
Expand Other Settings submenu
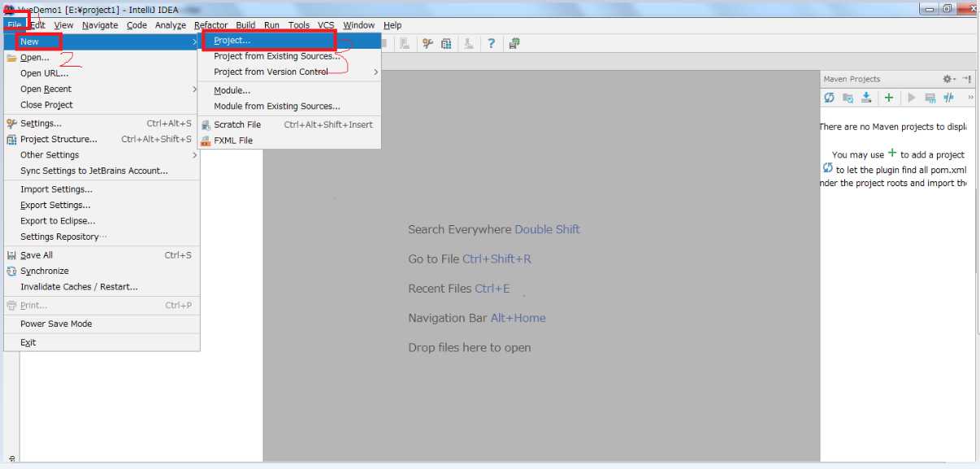pos(102,154)
